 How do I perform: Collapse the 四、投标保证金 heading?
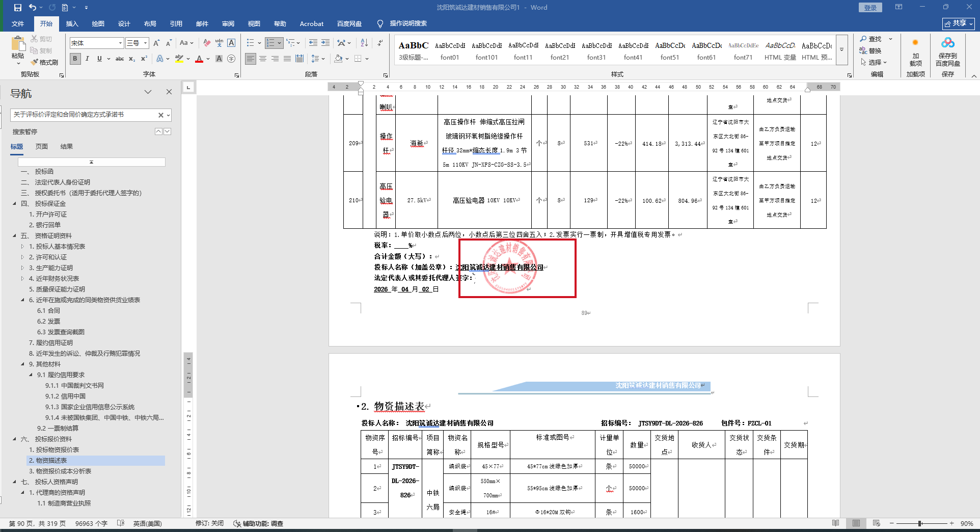(14, 204)
